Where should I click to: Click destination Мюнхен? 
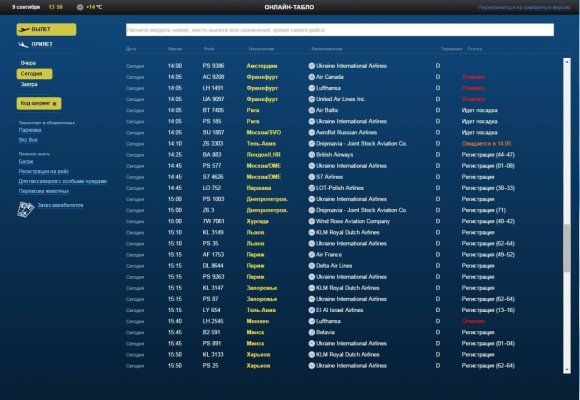257,321
